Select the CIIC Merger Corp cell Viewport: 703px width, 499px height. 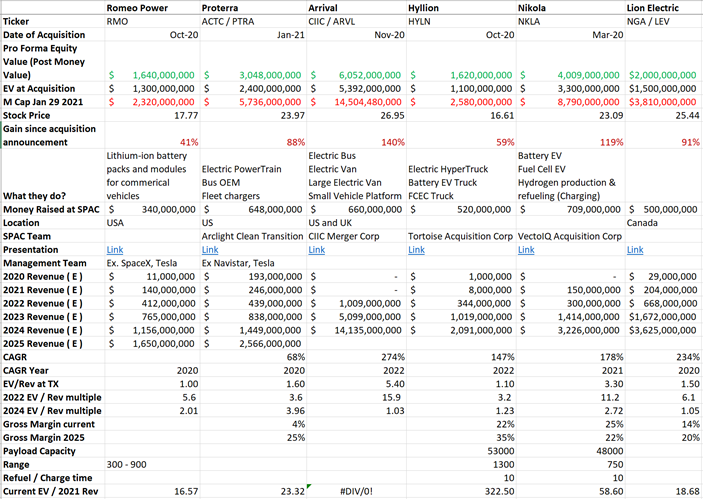tap(356, 236)
